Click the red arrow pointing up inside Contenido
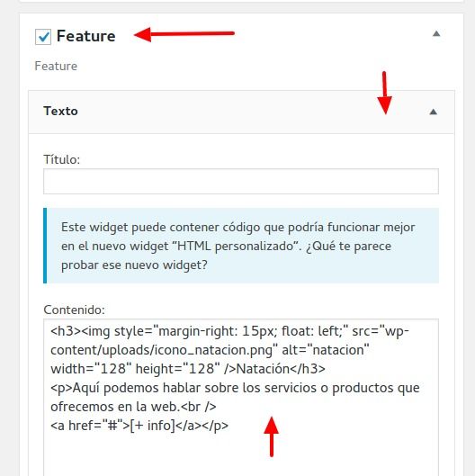The width and height of the screenshot is (475, 476). pyautogui.click(x=272, y=436)
